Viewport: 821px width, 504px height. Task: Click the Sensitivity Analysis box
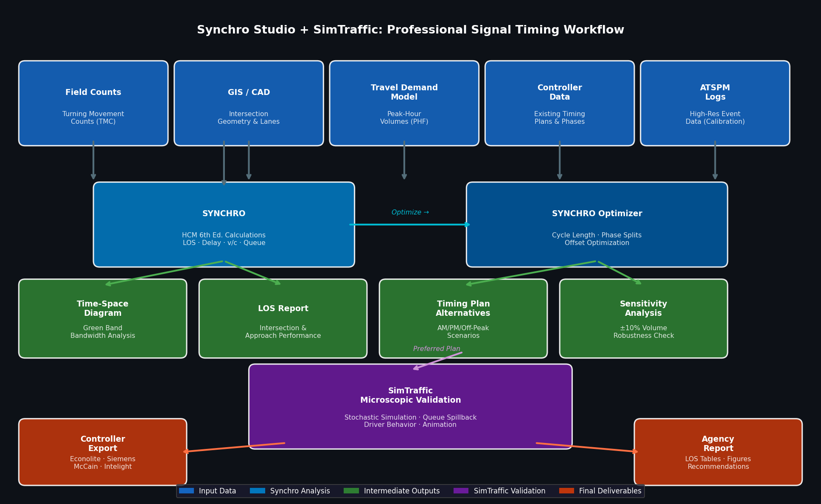point(644,318)
